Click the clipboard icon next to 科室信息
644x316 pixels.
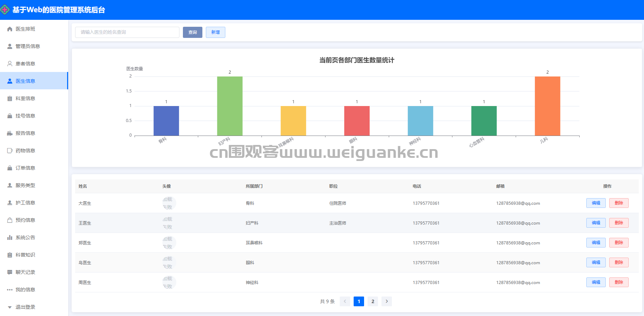10,98
